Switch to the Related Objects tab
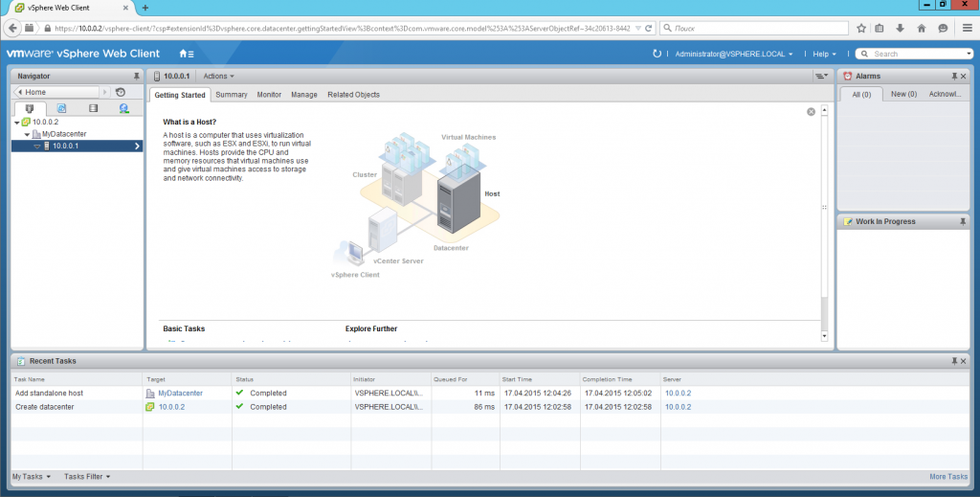Viewport: 980px width, 497px height. tap(353, 95)
